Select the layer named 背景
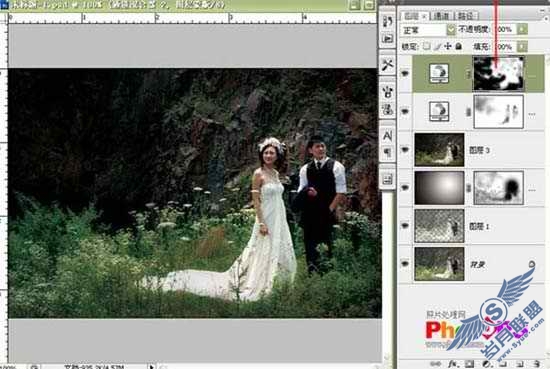 point(477,264)
